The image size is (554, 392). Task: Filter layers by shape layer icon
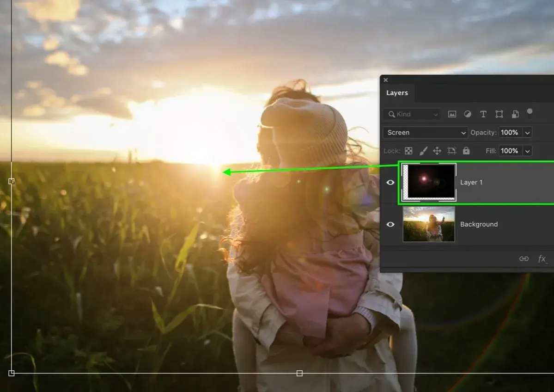coord(499,114)
